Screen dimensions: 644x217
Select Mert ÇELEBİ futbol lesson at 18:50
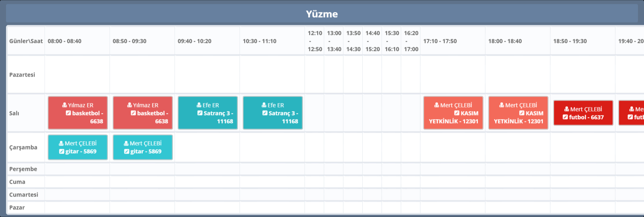pyautogui.click(x=583, y=113)
